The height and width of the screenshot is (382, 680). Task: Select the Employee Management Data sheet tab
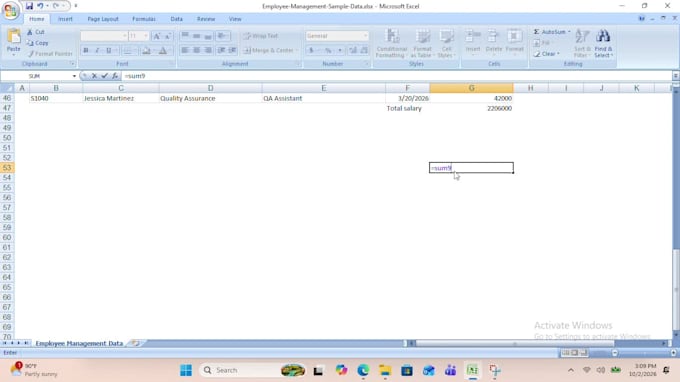(x=79, y=343)
